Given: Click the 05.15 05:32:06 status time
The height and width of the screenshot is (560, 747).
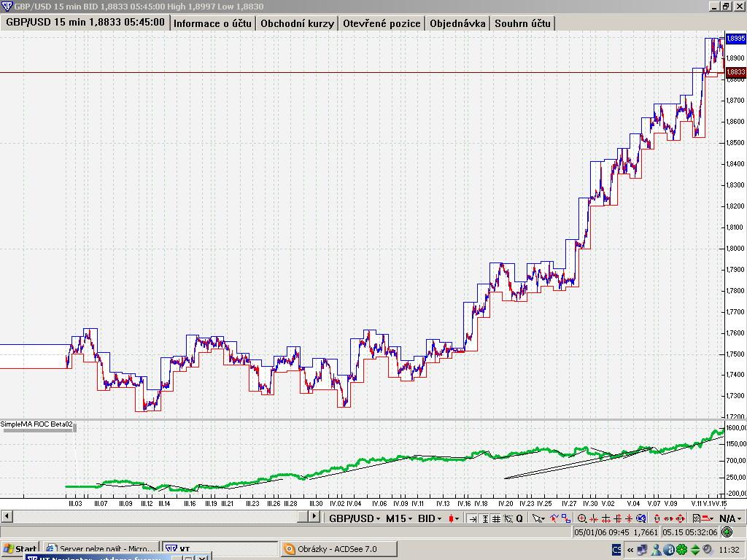Looking at the screenshot, I should pos(690,532).
